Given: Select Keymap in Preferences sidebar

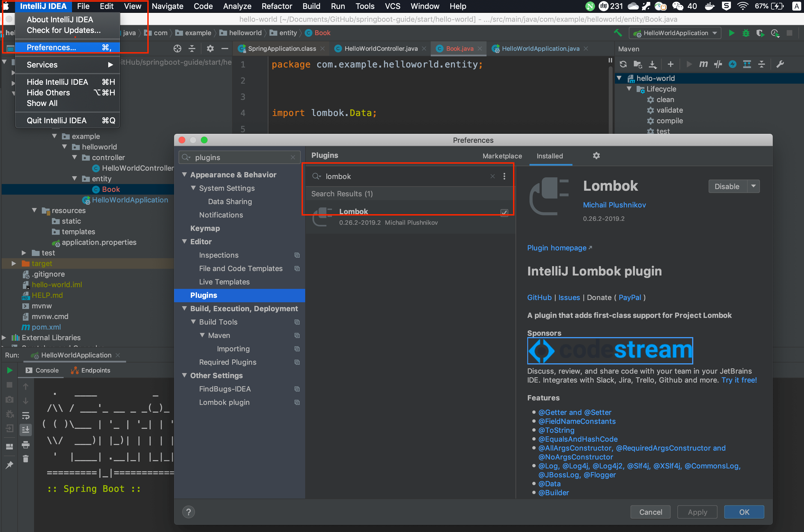Looking at the screenshot, I should 205,228.
